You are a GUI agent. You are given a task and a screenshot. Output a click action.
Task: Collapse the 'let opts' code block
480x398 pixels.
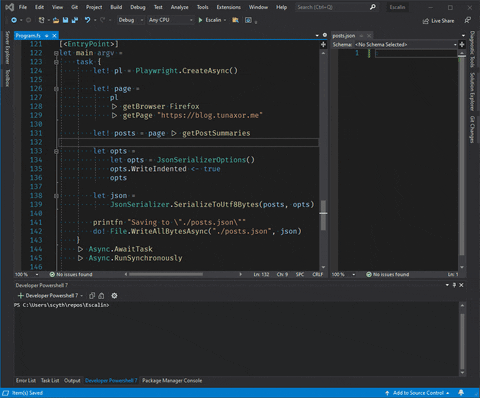coord(56,151)
